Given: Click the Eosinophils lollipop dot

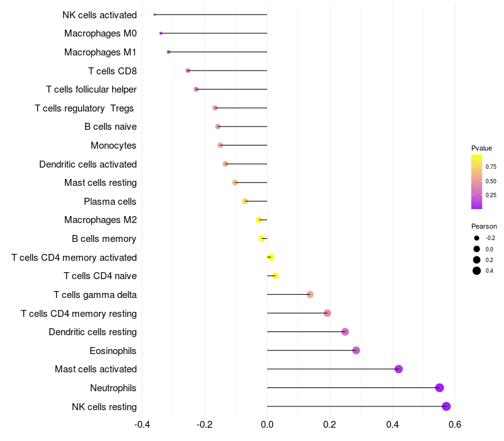Looking at the screenshot, I should [356, 350].
